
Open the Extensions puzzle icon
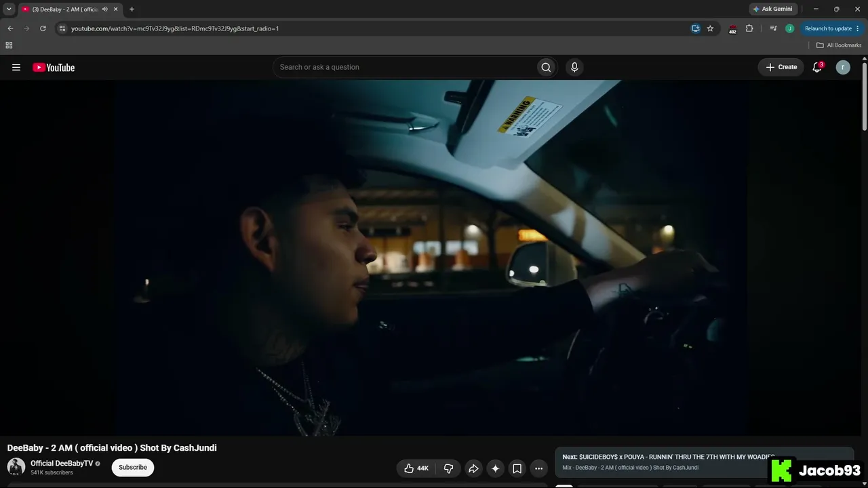click(x=749, y=28)
